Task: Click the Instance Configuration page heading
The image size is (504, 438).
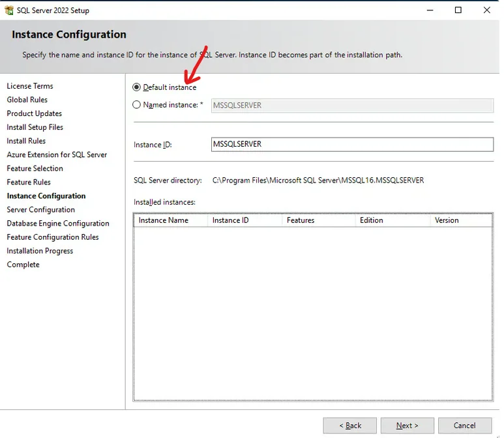Action: 69,35
